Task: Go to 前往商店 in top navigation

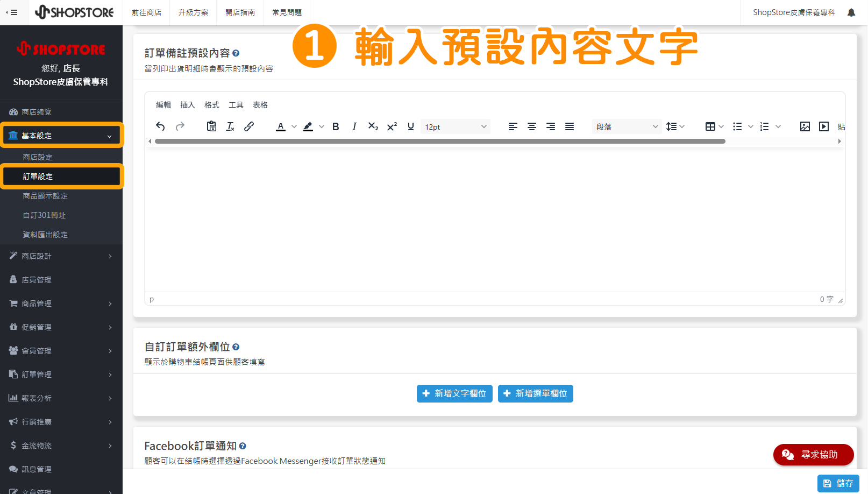Action: coord(146,12)
